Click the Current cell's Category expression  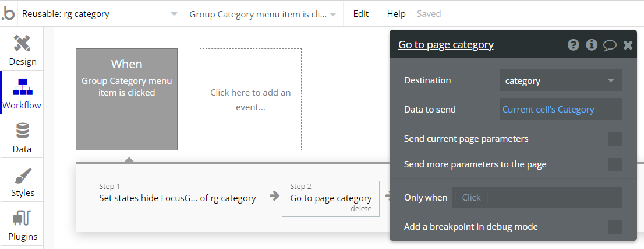click(548, 109)
